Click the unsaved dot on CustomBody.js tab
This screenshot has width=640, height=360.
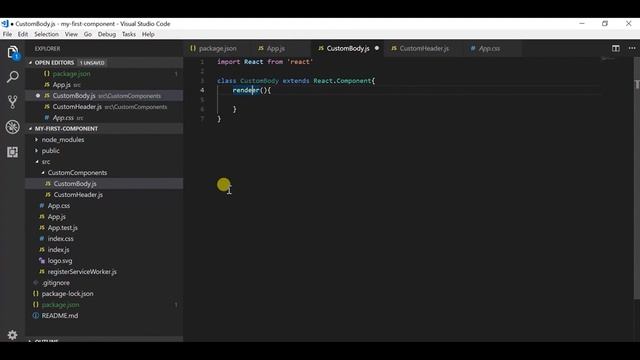point(377,48)
